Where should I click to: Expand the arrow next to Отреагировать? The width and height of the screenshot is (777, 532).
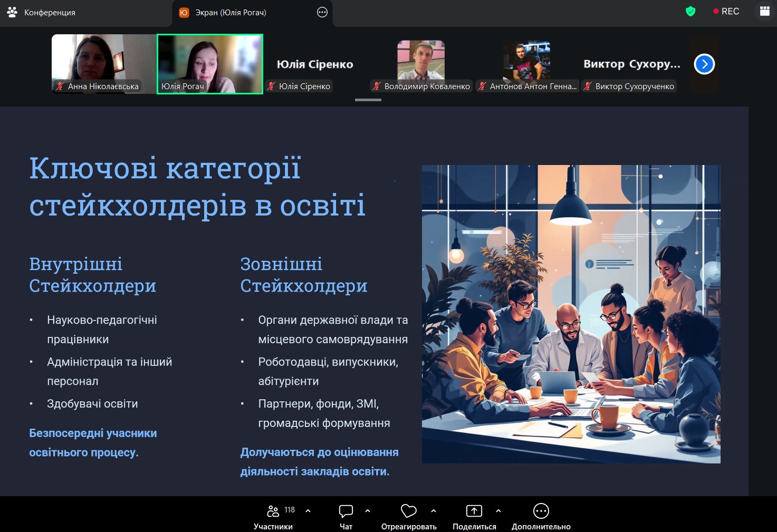point(434,510)
